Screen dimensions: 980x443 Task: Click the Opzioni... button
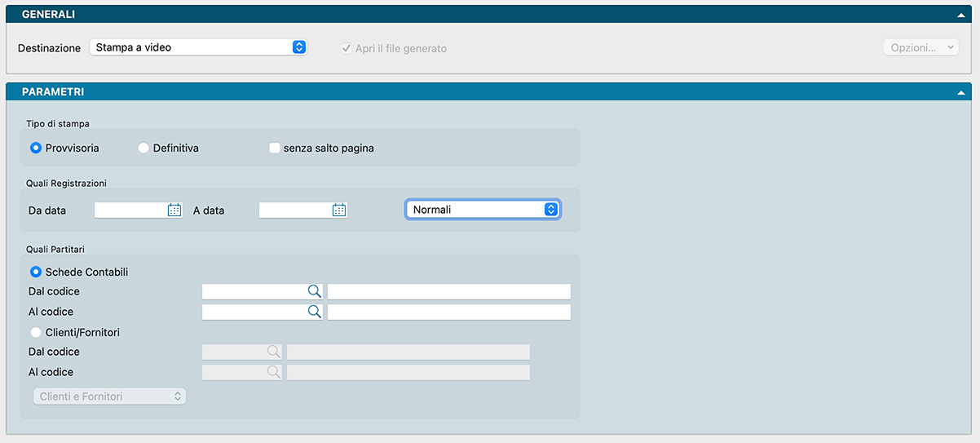click(920, 48)
